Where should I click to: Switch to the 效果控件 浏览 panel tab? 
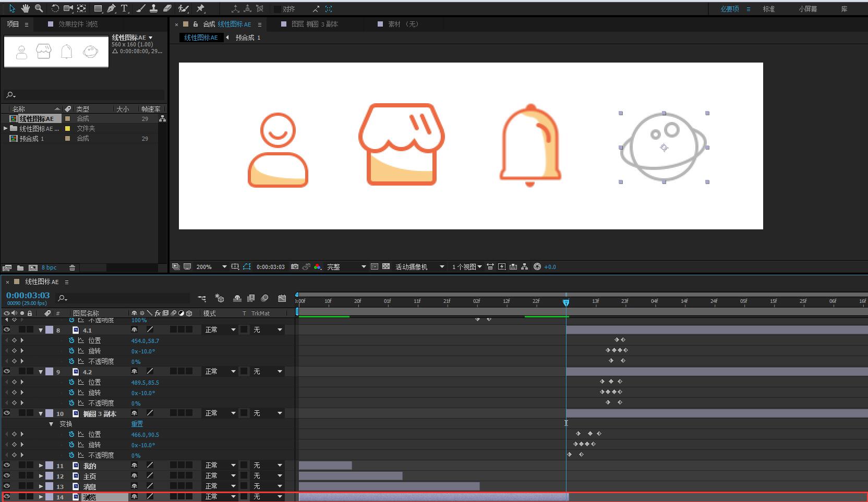click(x=77, y=24)
